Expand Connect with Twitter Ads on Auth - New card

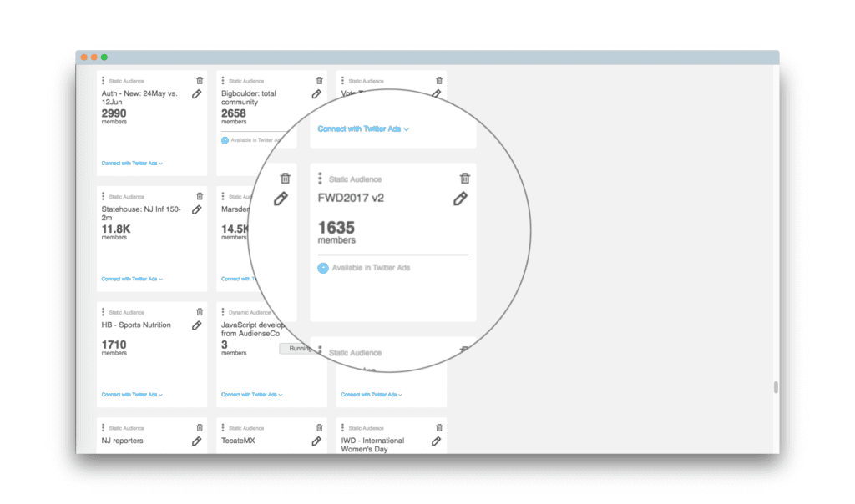pyautogui.click(x=132, y=164)
